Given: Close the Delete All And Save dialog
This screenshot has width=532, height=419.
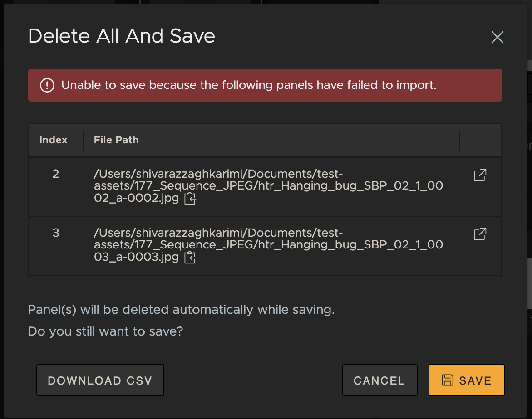Looking at the screenshot, I should 497,37.
